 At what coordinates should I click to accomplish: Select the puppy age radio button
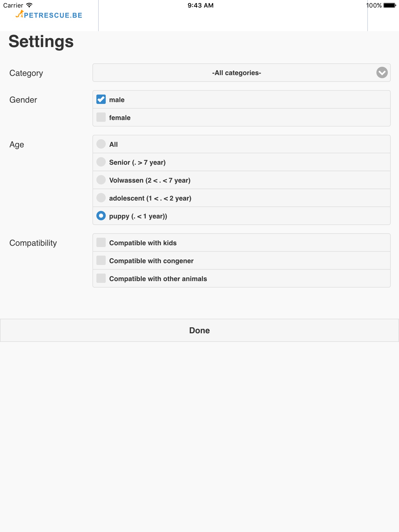101,216
